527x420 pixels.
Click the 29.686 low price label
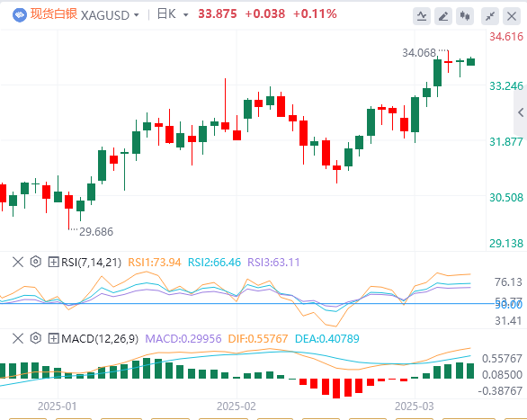(96, 232)
